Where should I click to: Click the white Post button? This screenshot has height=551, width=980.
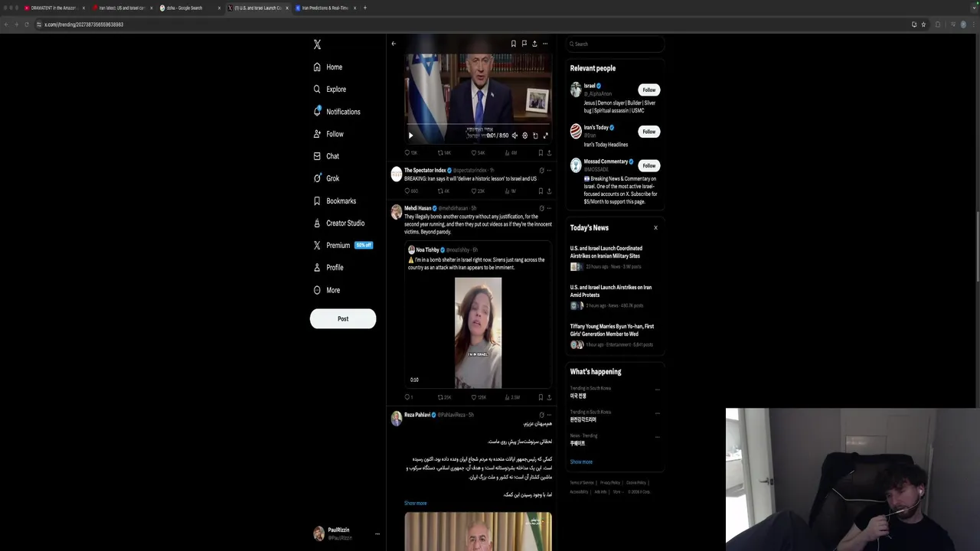pos(343,318)
